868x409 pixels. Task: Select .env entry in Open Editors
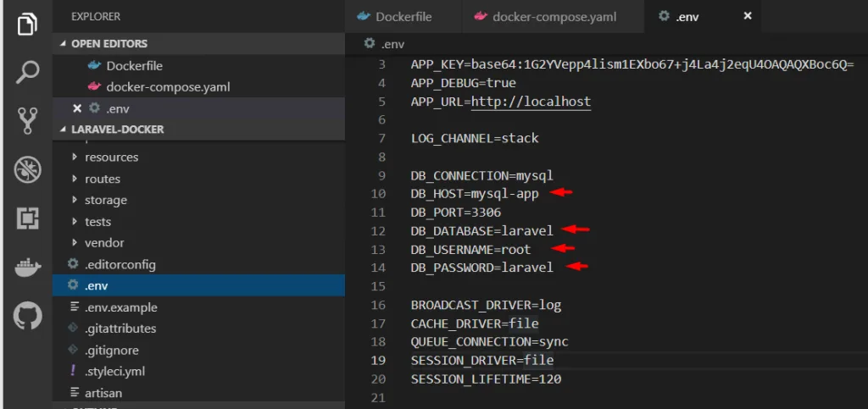(198, 108)
